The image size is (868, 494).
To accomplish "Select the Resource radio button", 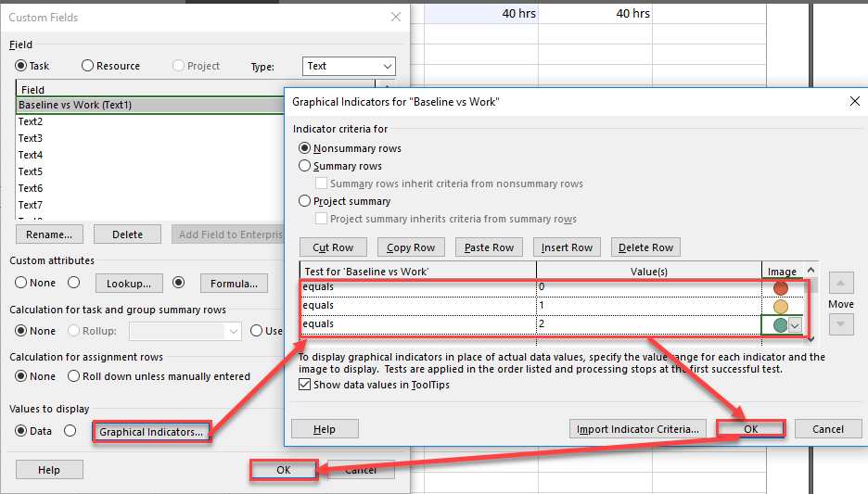I will coord(88,66).
